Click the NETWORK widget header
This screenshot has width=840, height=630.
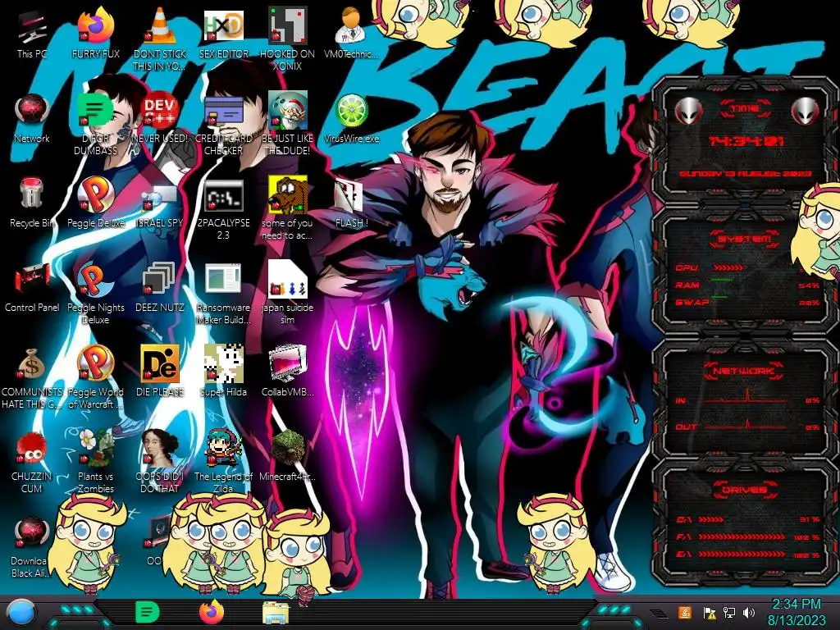(745, 371)
